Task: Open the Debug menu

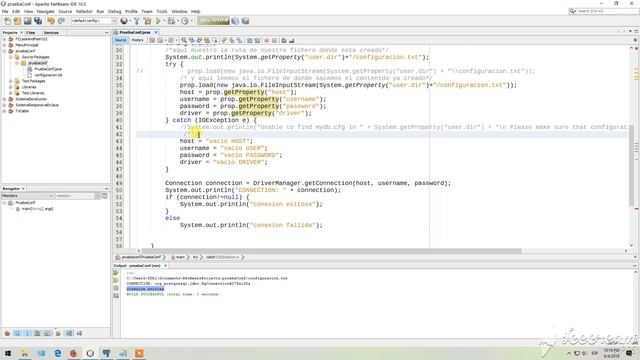Action: (x=114, y=11)
